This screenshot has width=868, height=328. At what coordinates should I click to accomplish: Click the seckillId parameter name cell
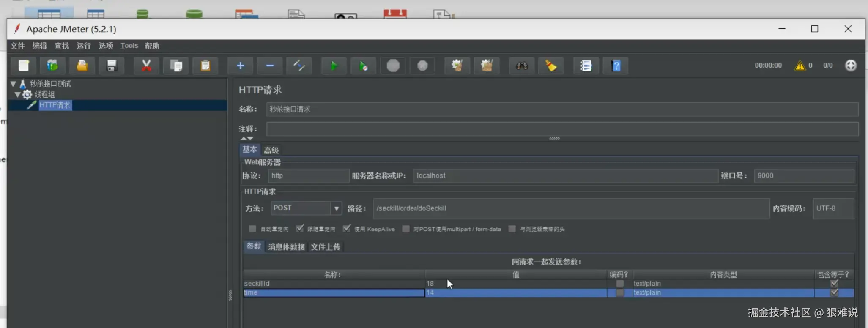[x=334, y=284]
